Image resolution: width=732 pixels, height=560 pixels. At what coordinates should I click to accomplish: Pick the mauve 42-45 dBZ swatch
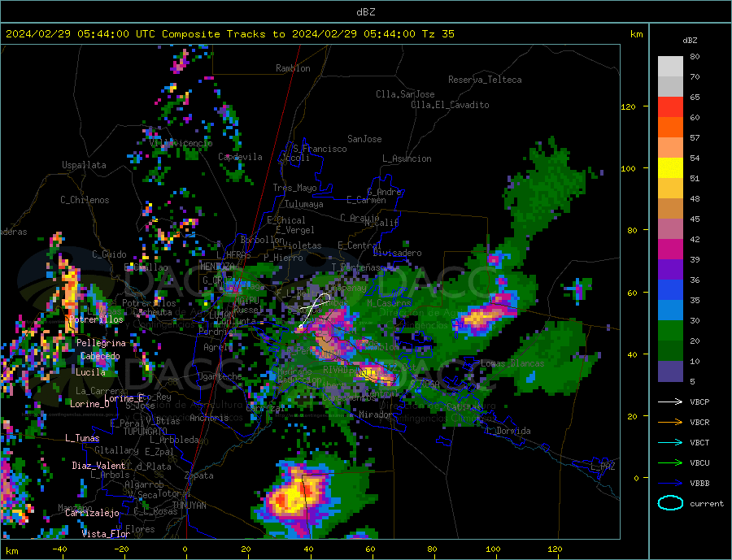[x=670, y=229]
